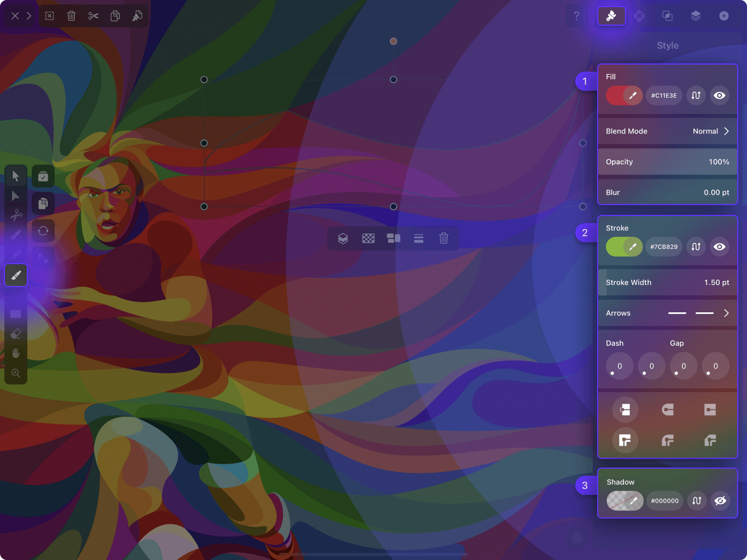Click the deselect icon in top bar

tap(50, 16)
